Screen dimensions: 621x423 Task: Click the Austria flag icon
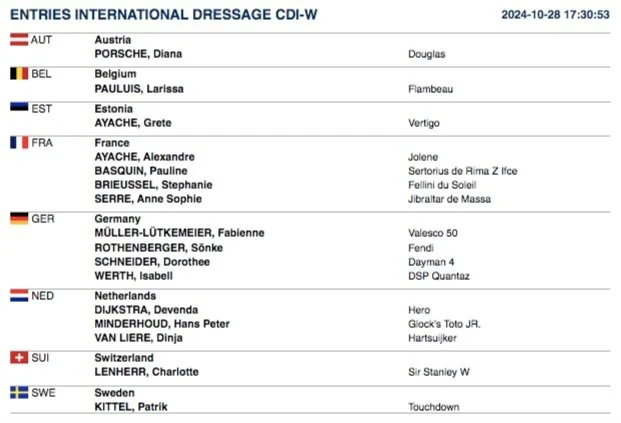coord(19,40)
